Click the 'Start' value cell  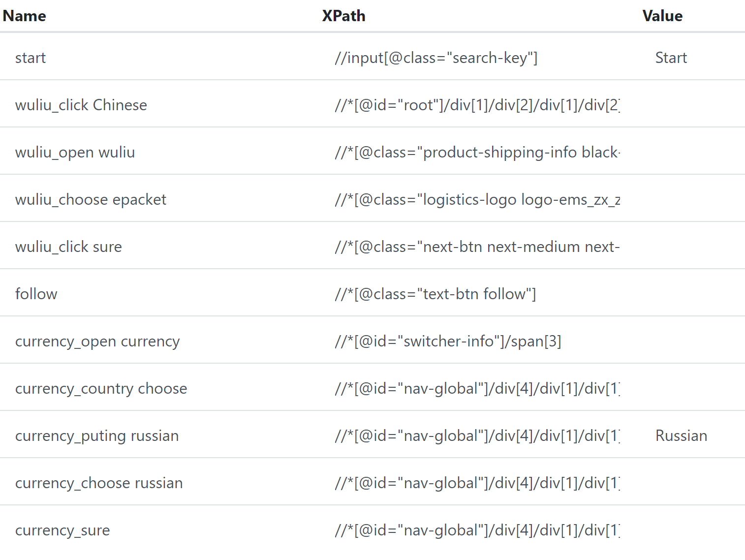tap(671, 58)
